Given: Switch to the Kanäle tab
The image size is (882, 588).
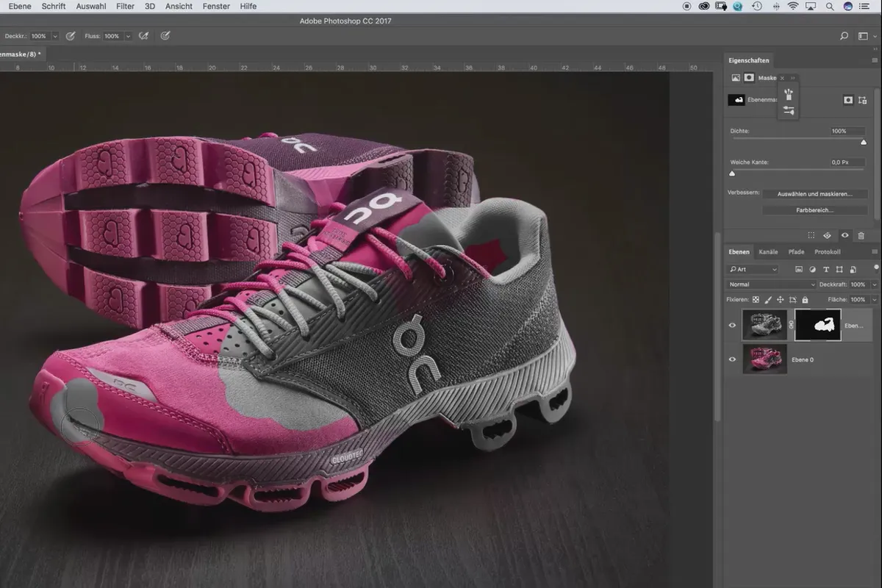Looking at the screenshot, I should pos(768,252).
